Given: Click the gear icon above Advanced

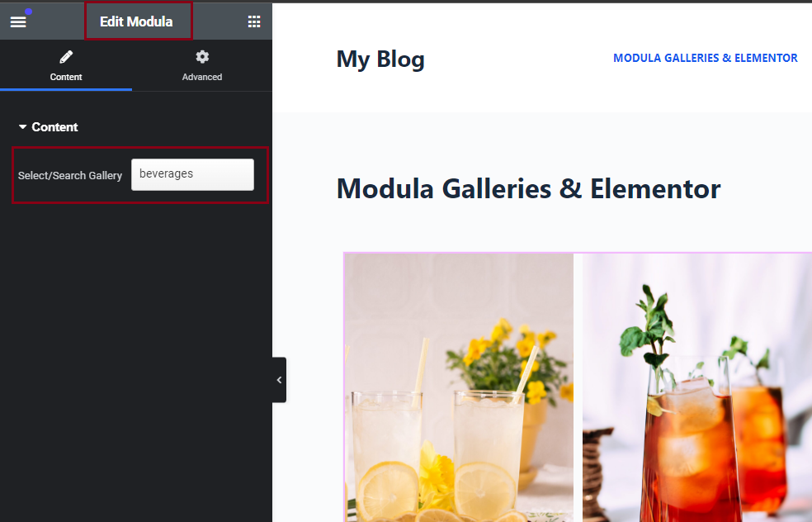Looking at the screenshot, I should [202, 56].
